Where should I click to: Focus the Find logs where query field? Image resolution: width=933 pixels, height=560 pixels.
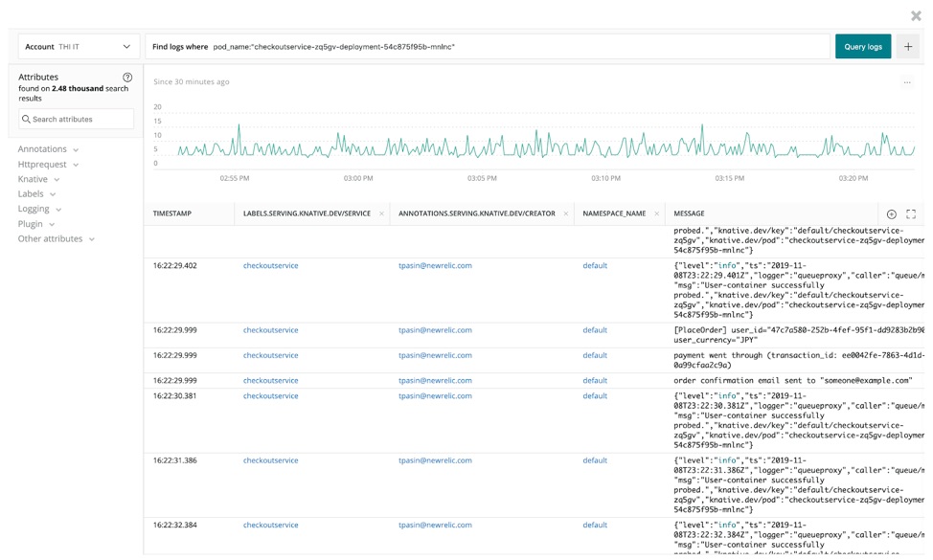coord(488,46)
